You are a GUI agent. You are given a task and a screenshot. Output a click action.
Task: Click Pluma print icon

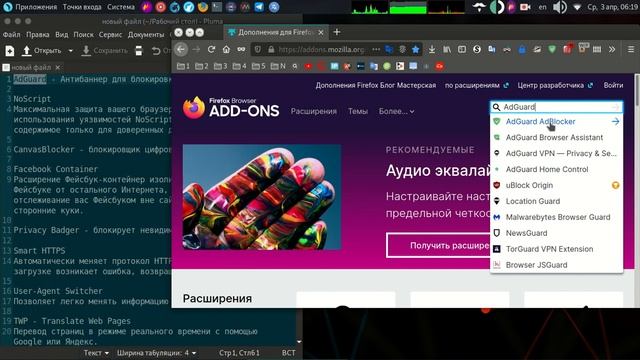(x=139, y=51)
